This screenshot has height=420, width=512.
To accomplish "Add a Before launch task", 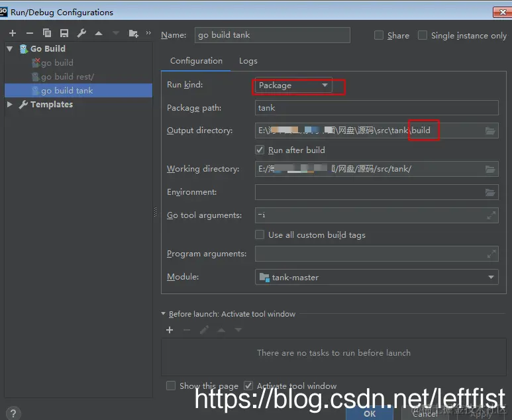I will click(x=170, y=330).
